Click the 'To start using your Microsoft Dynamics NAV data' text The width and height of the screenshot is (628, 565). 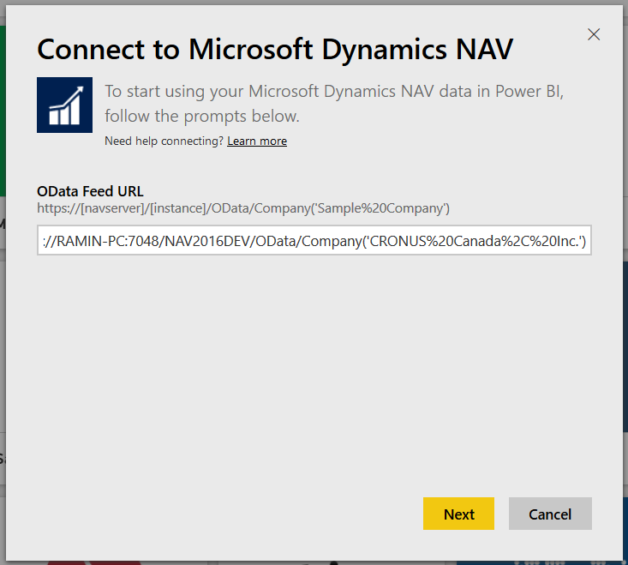[x=334, y=104]
